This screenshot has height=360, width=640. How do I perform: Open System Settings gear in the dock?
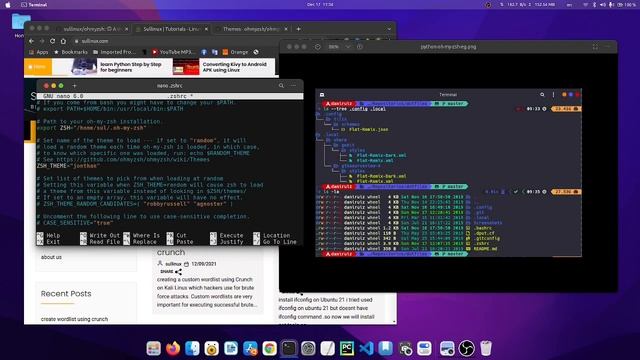308,348
